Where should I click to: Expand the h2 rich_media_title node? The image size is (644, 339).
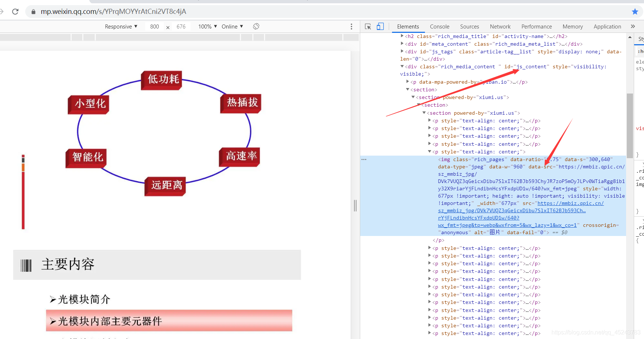pyautogui.click(x=402, y=36)
